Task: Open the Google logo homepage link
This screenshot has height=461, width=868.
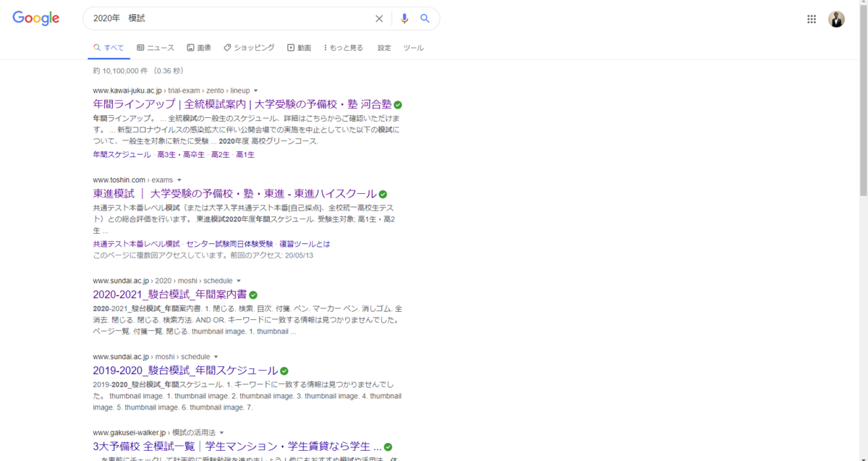Action: tap(35, 19)
